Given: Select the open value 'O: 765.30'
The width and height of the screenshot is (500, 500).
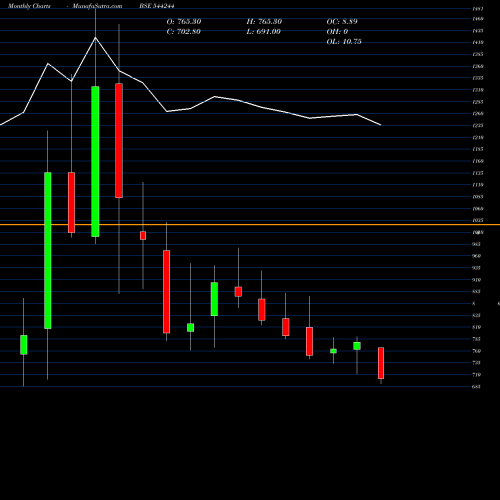Looking at the screenshot, I should 184,22.
